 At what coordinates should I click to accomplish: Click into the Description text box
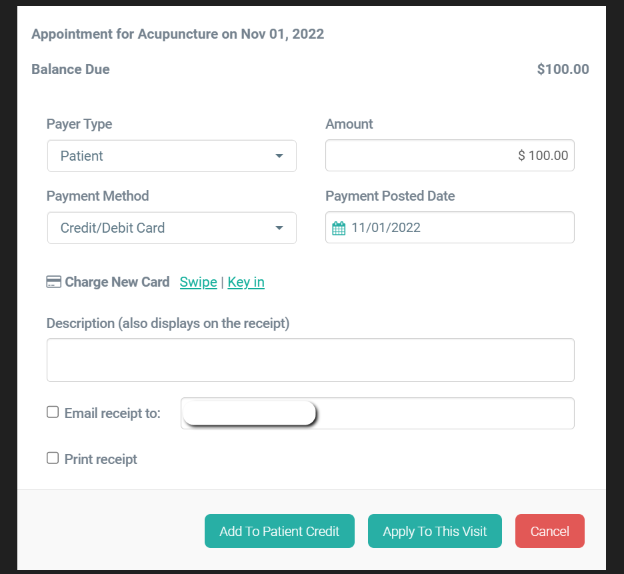[x=310, y=360]
